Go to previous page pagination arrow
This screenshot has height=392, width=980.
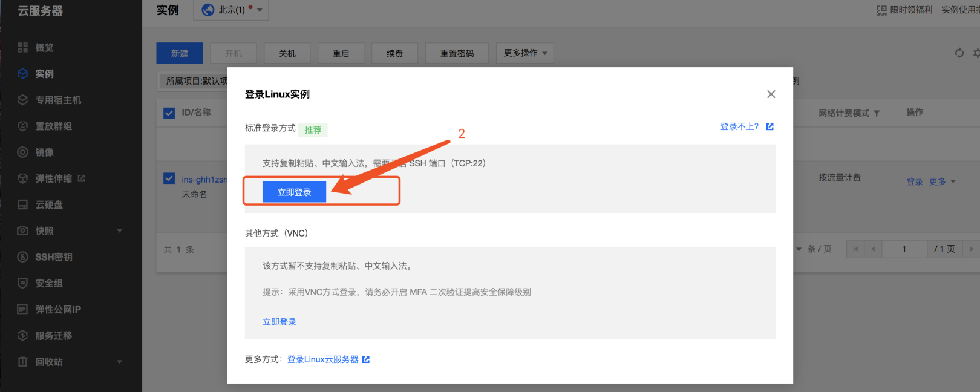coord(873,249)
